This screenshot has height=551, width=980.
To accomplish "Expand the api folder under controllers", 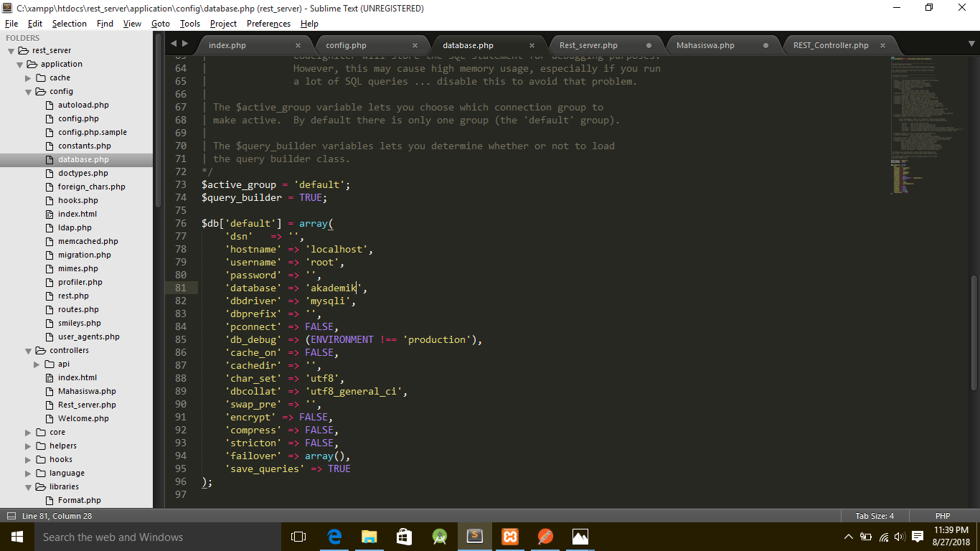I will (36, 364).
